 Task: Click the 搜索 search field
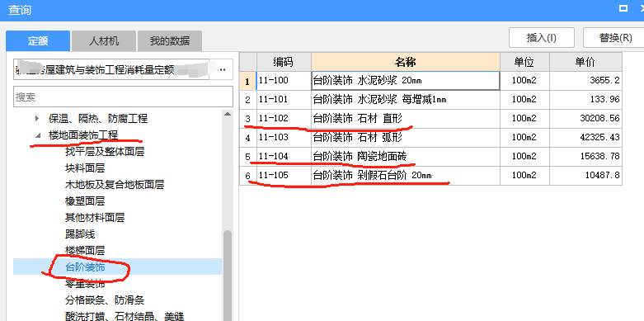click(123, 97)
